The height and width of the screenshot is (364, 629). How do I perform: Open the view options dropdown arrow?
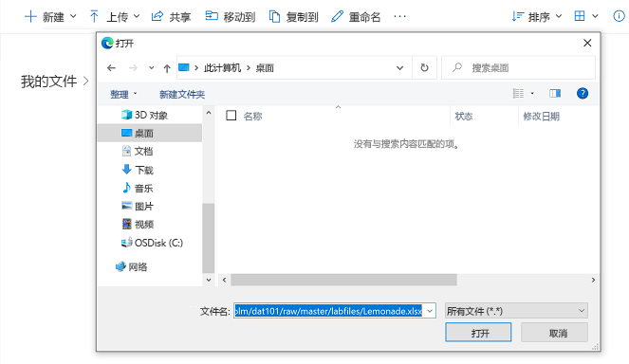pyautogui.click(x=532, y=94)
